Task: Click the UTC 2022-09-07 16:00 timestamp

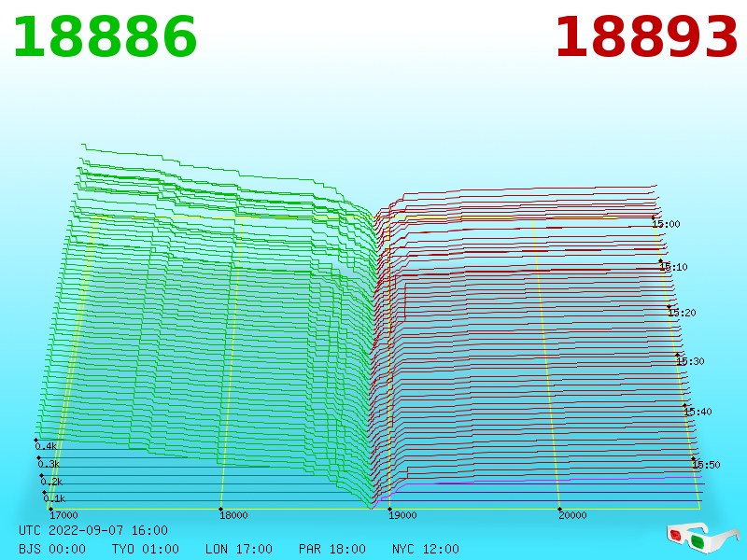Action: click(93, 530)
